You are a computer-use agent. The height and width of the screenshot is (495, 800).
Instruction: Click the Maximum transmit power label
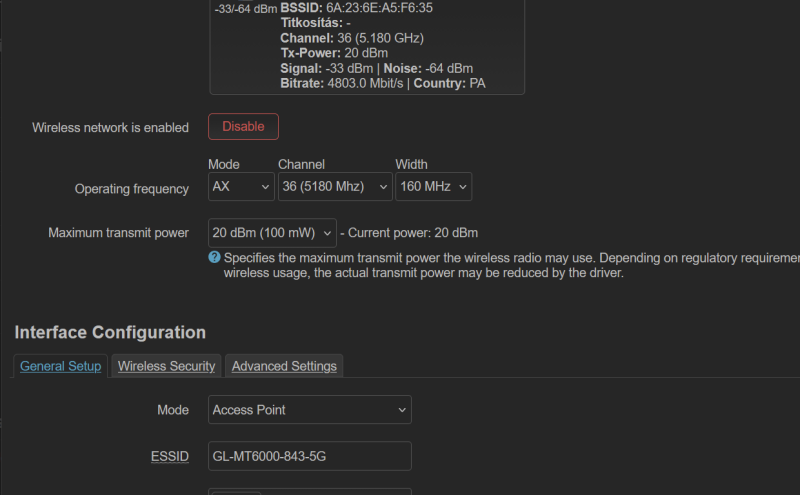[x=118, y=233]
